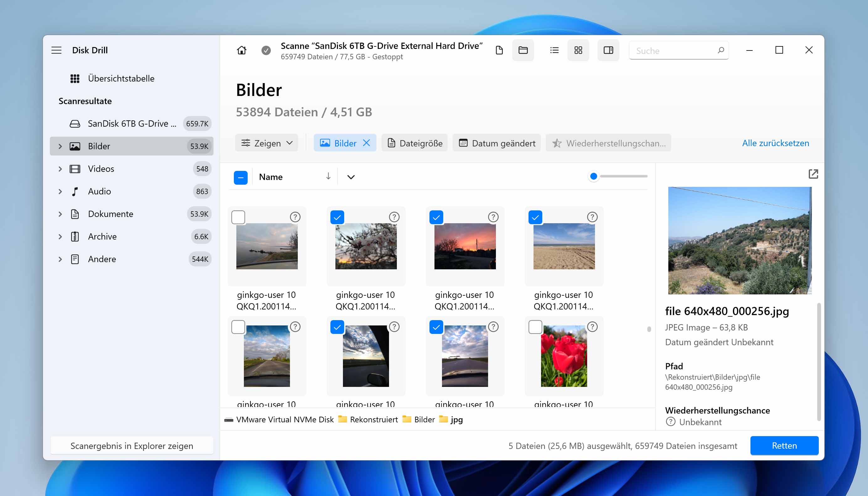This screenshot has height=496, width=868.
Task: Click the thumbnail size slider handle
Action: [593, 176]
